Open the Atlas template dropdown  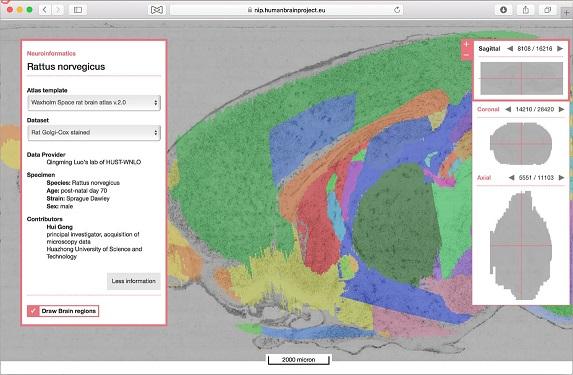pyautogui.click(x=94, y=103)
